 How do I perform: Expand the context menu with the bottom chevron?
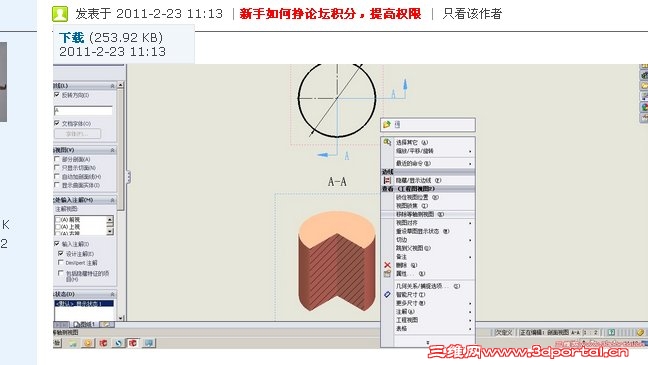(428, 342)
